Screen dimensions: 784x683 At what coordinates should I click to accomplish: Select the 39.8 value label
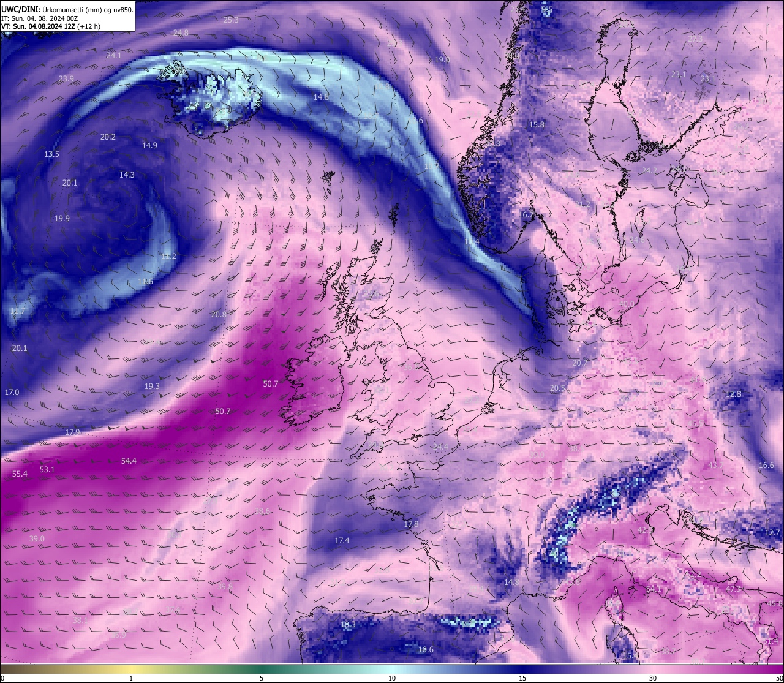tap(225, 586)
